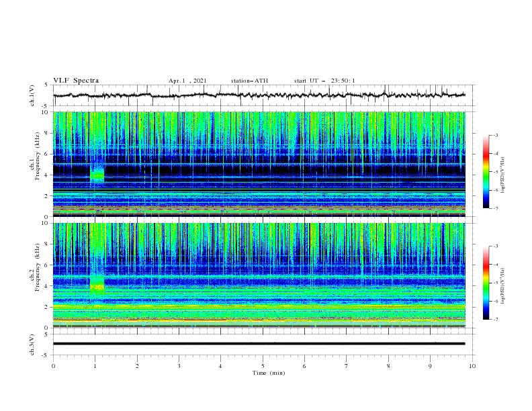Screen dimensions: 532x411
Task: Click the 'start UT = 23:50: 1' text
Action: click(324, 81)
